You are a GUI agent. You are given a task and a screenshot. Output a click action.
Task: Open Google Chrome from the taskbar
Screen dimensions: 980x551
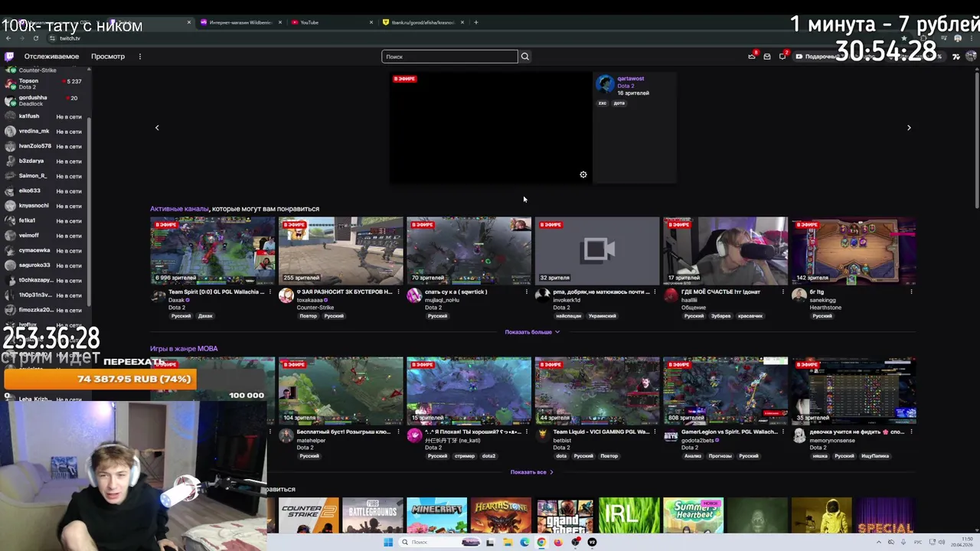point(541,543)
